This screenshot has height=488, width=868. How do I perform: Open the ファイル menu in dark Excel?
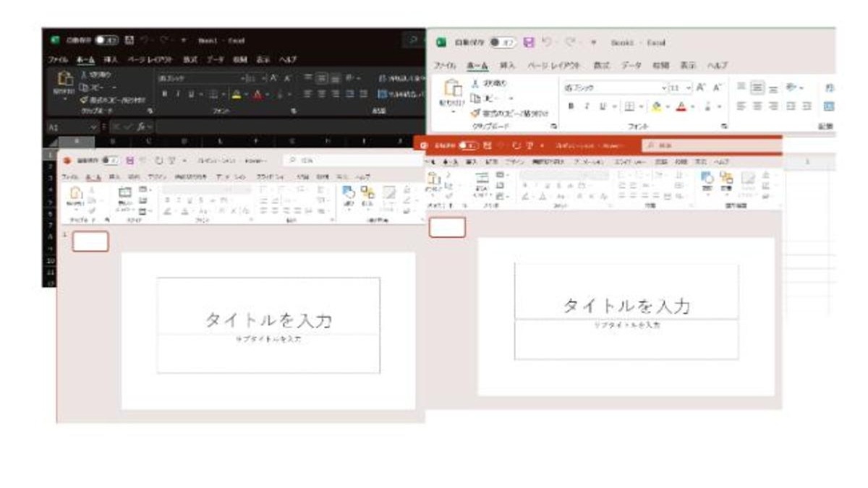click(57, 59)
